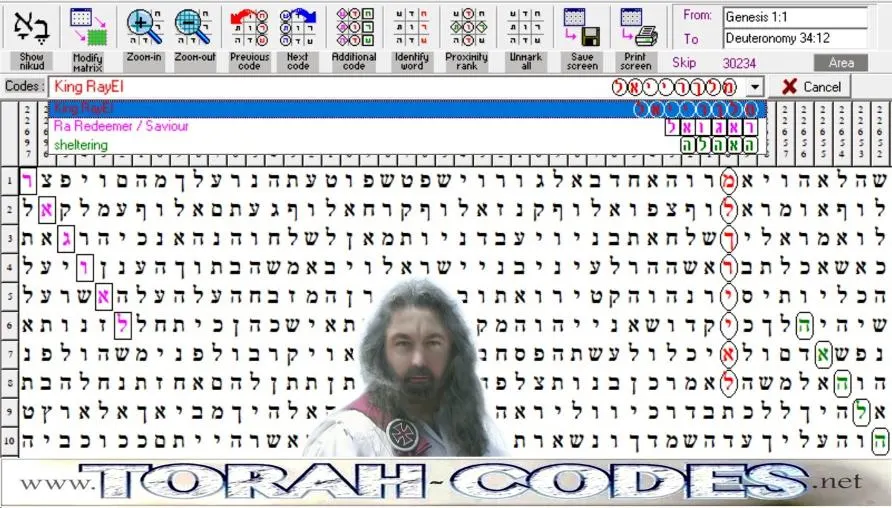Click the Unmark all icon
The width and height of the screenshot is (892, 508).
pyautogui.click(x=525, y=27)
